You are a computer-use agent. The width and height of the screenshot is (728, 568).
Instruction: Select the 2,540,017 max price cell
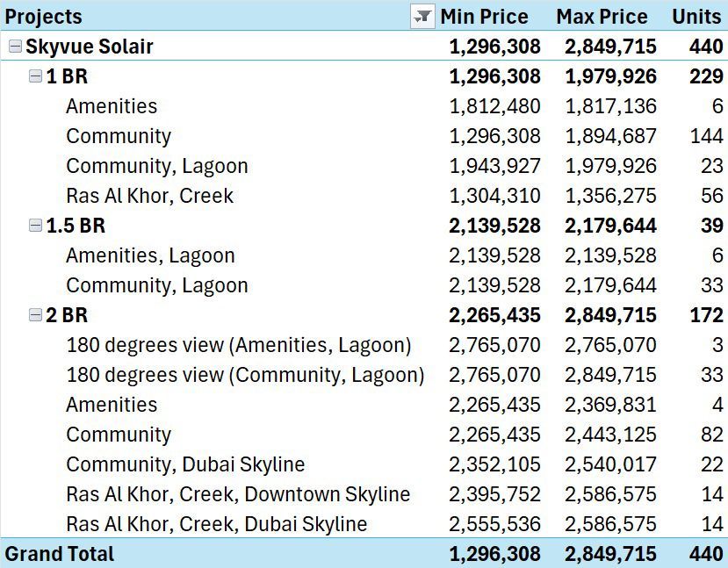pos(610,464)
